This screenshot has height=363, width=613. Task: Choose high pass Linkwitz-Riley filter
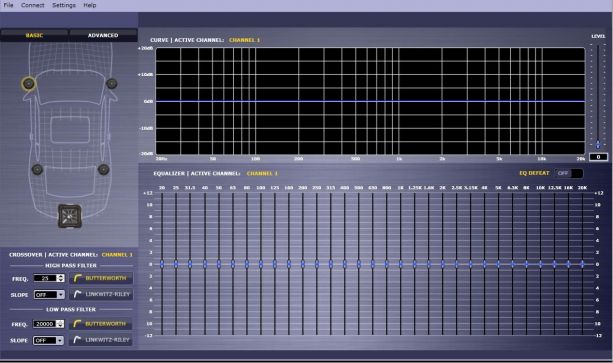(x=101, y=294)
